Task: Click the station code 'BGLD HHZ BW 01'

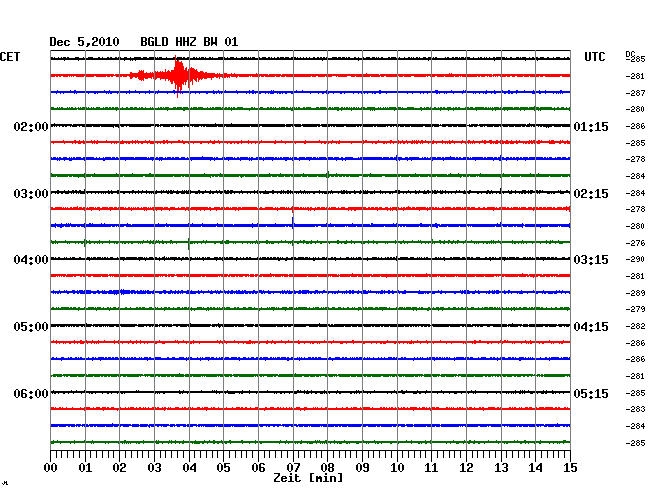Action: pyautogui.click(x=189, y=41)
